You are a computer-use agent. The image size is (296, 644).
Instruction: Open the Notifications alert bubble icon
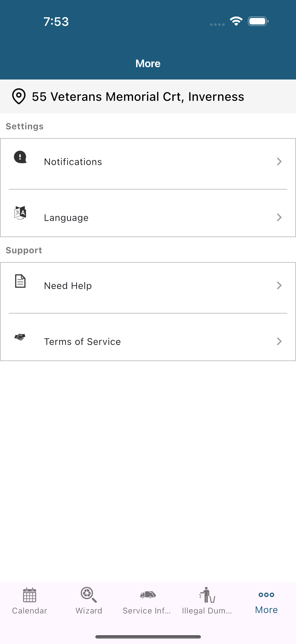click(x=20, y=157)
